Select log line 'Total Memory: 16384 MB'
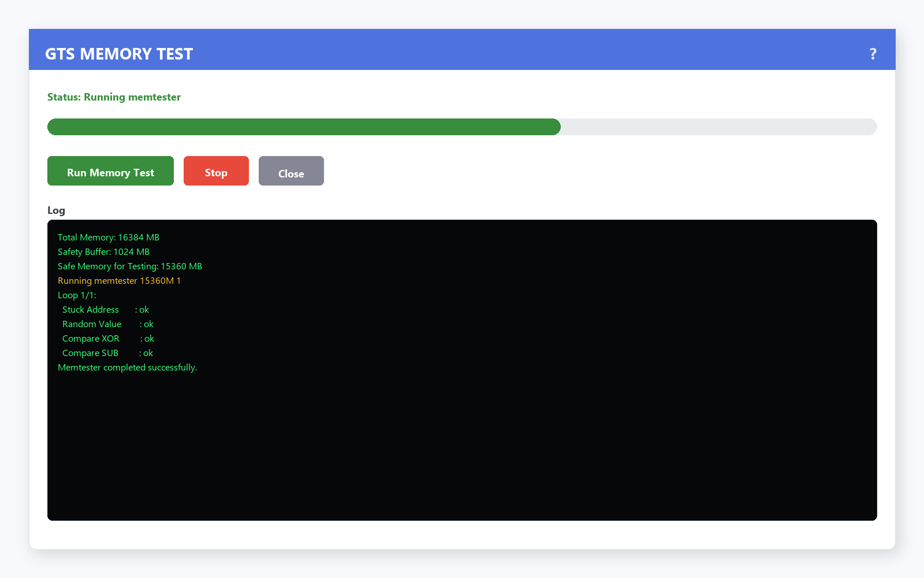The width and height of the screenshot is (924, 578). [109, 238]
